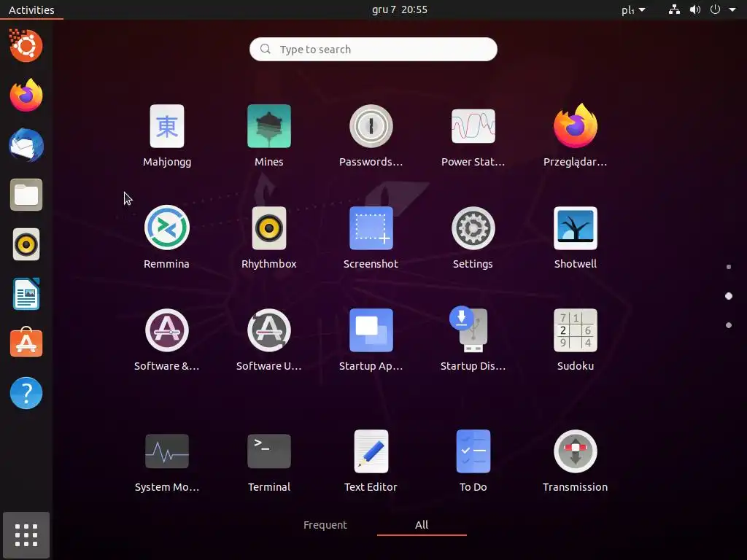Open the Text Editor
The image size is (747, 560).
coord(371,461)
